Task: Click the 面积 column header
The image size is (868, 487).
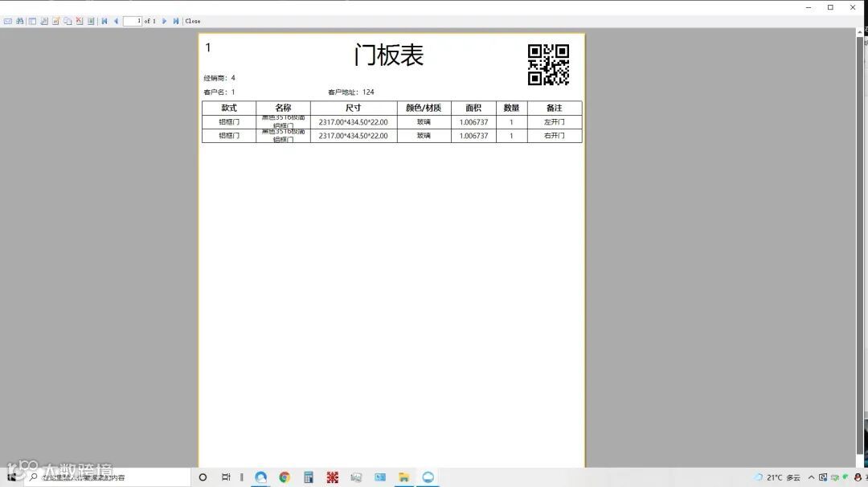Action: coord(473,108)
